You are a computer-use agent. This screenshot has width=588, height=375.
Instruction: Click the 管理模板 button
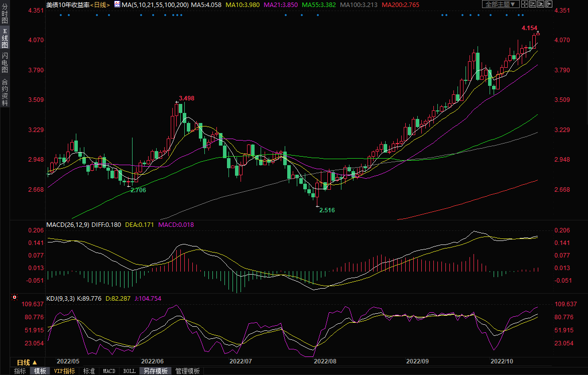point(187,371)
